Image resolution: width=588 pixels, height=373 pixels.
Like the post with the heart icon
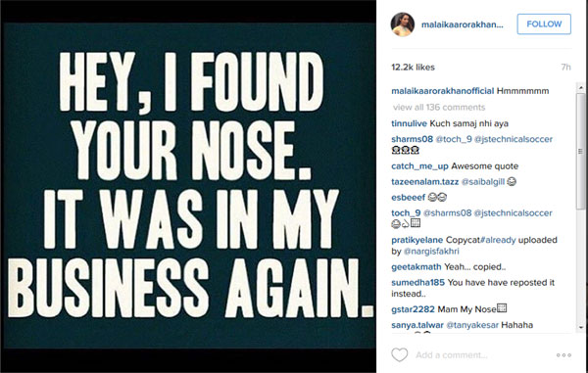click(400, 354)
